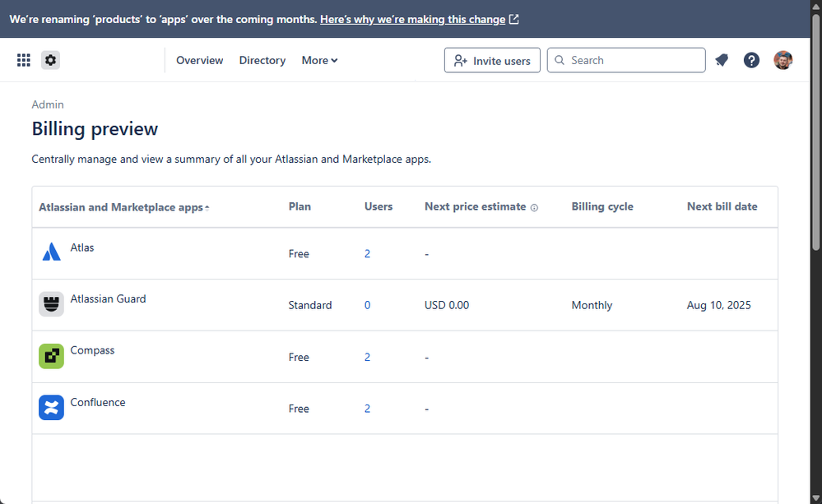
Task: Click the Atlas app name
Action: pyautogui.click(x=82, y=247)
